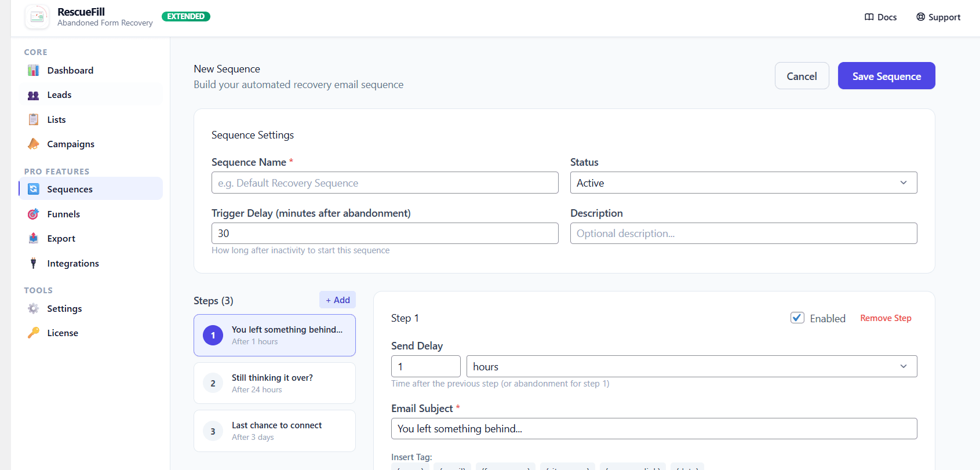The height and width of the screenshot is (470, 980).
Task: Go to Export page
Action: tap(91, 238)
